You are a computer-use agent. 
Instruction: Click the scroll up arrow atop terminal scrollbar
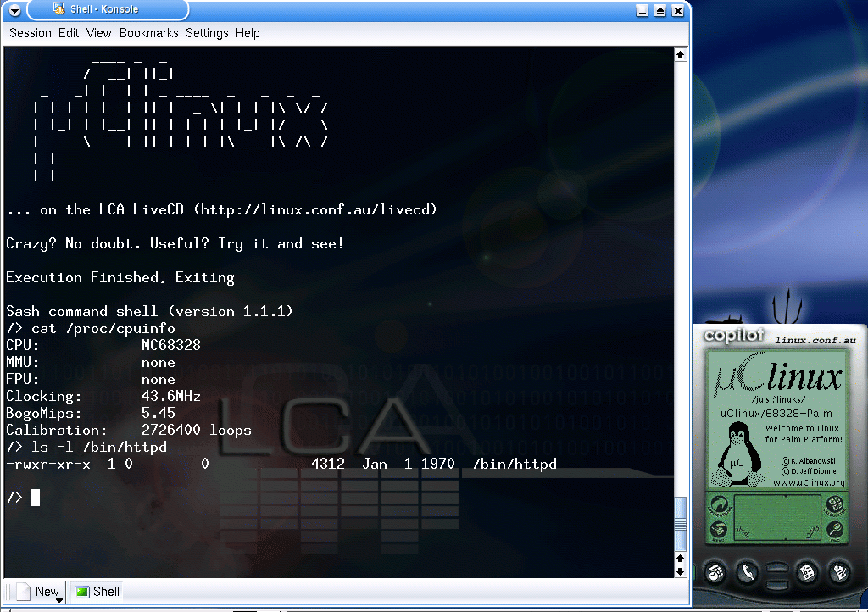coord(680,55)
